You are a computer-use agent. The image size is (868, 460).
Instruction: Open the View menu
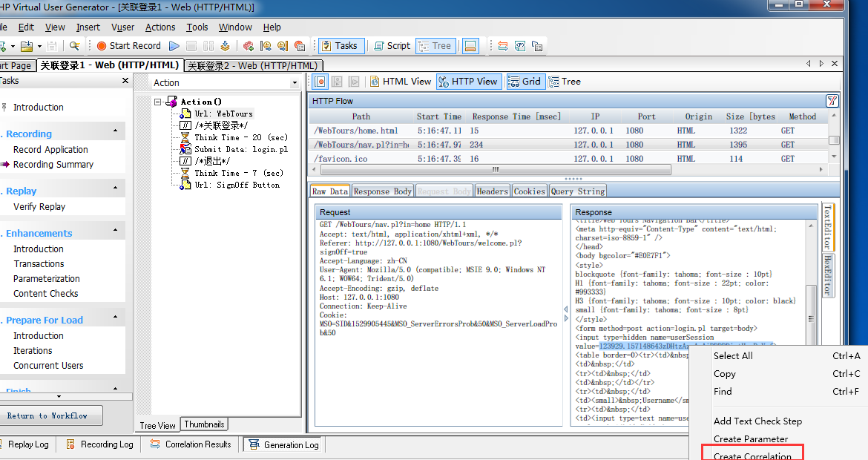[x=55, y=27]
